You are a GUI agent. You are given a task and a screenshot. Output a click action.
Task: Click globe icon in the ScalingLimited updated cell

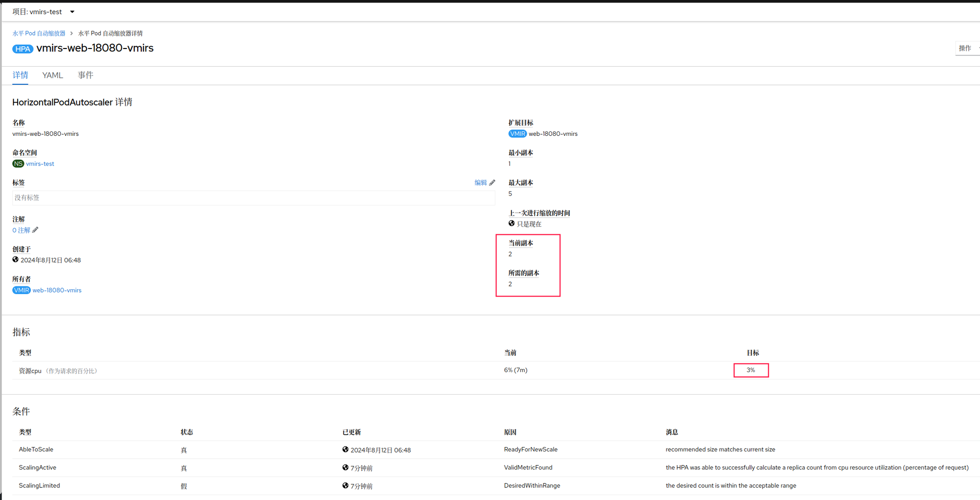(x=345, y=486)
